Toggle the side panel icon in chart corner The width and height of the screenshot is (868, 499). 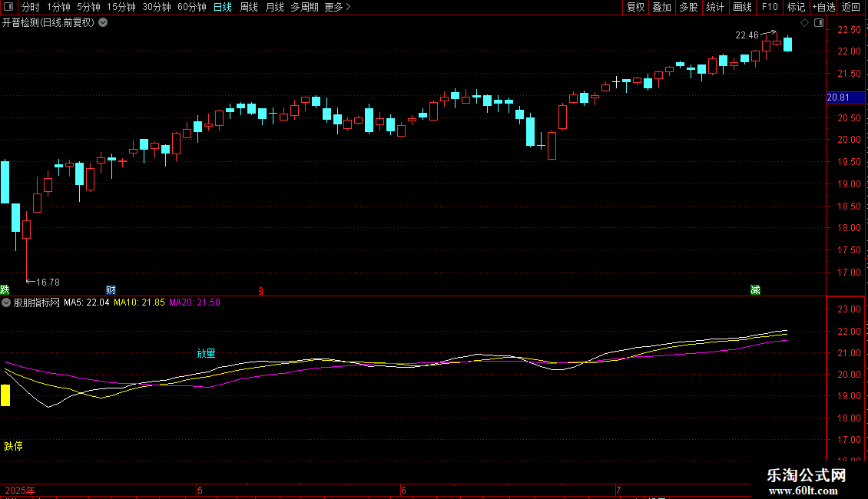point(819,23)
